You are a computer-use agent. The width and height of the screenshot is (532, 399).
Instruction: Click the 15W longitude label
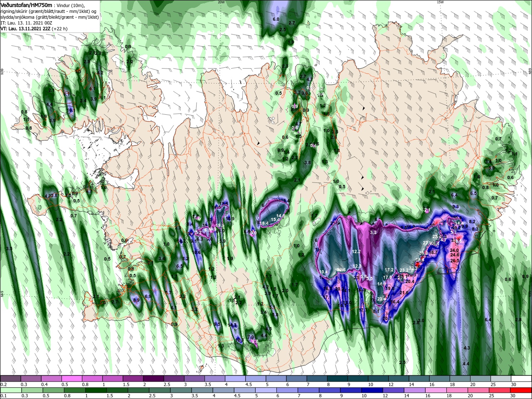(440, 2)
